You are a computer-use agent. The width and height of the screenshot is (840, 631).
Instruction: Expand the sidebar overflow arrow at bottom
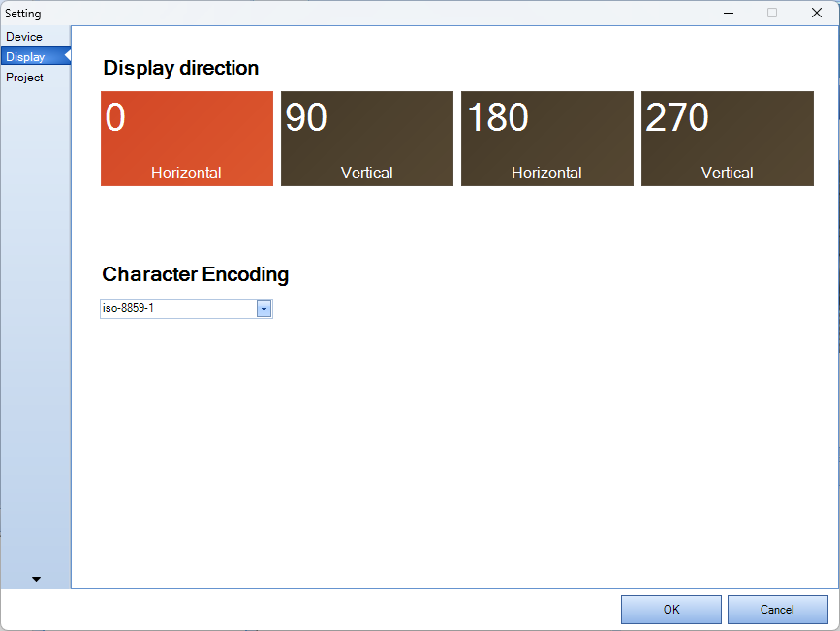[x=36, y=579]
